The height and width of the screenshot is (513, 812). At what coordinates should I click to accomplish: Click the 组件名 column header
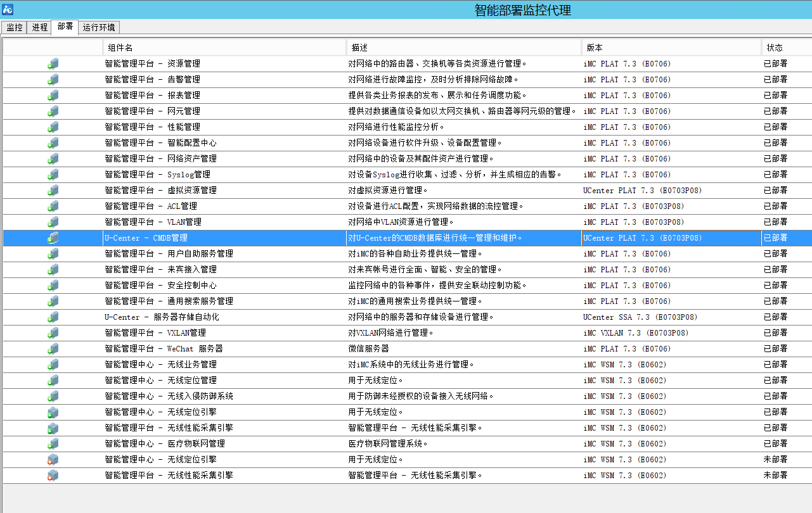[x=224, y=47]
